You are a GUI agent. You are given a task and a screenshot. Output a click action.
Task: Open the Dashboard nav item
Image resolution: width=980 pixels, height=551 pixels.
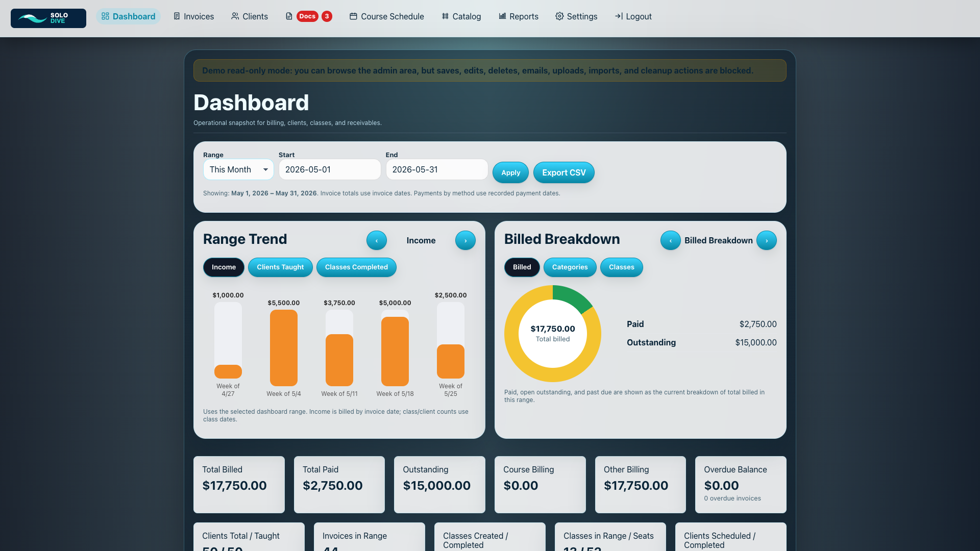[x=128, y=16]
